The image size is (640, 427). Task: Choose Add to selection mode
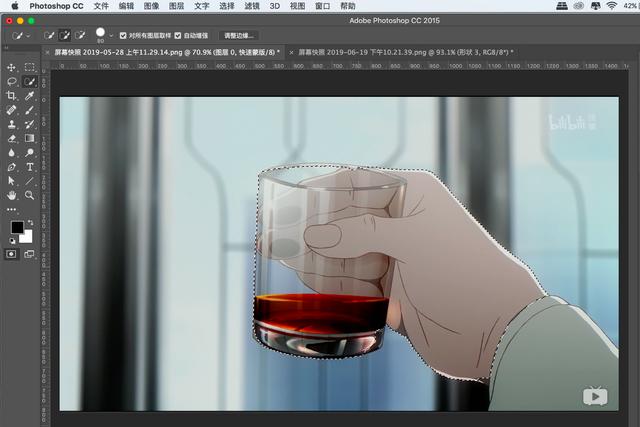tap(64, 36)
